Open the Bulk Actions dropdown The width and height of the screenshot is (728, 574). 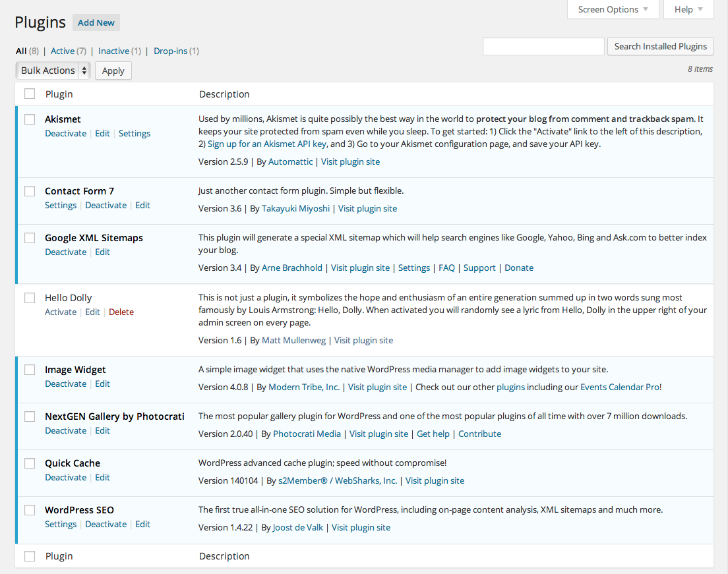(x=47, y=71)
